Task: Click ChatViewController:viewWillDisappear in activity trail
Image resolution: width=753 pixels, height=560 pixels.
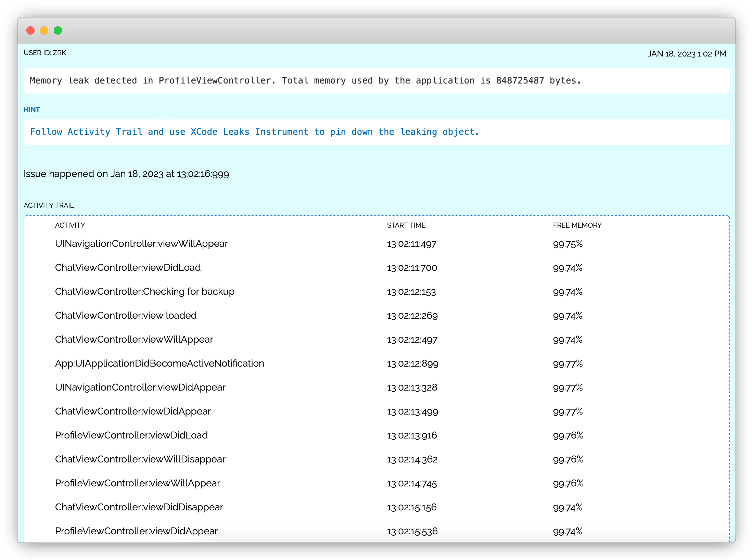Action: (x=140, y=459)
